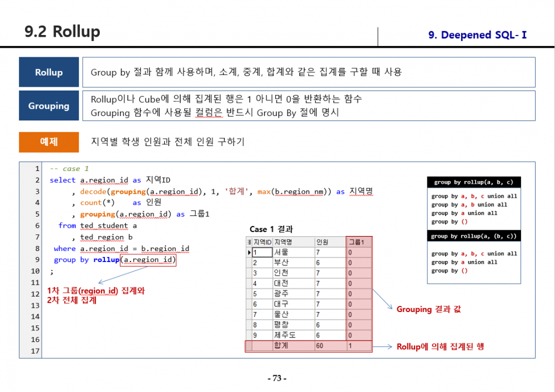Click the total count "60" in the 합계 row

coord(320,345)
